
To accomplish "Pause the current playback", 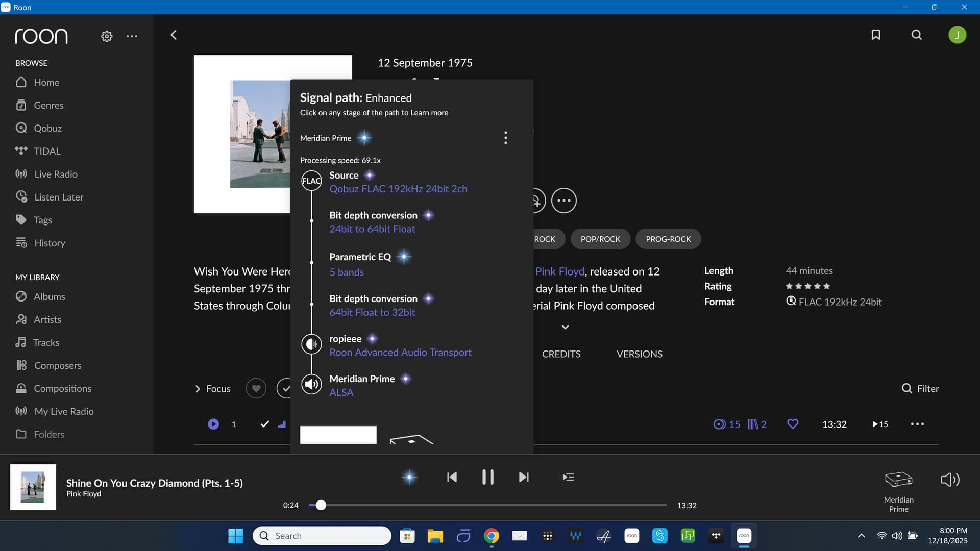I will click(488, 477).
